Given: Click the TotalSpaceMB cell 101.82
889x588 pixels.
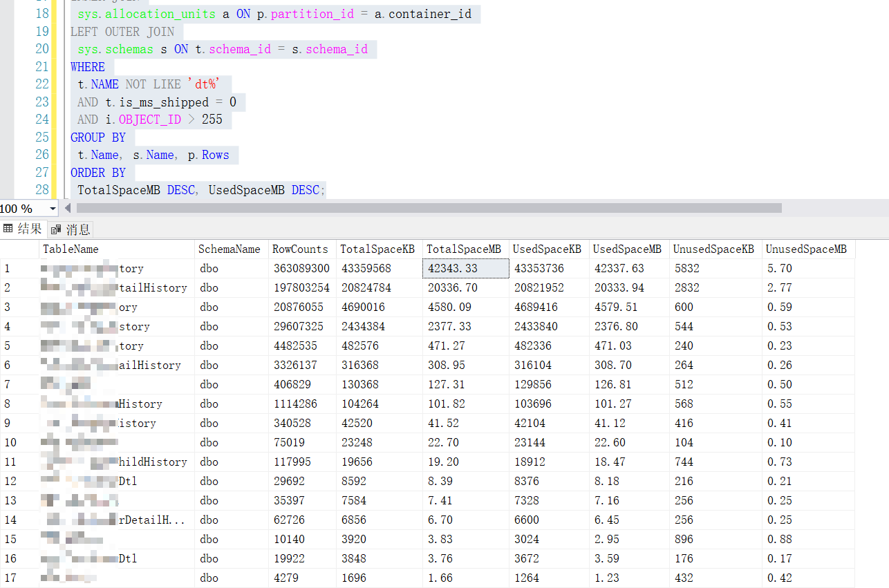Looking at the screenshot, I should (466, 404).
